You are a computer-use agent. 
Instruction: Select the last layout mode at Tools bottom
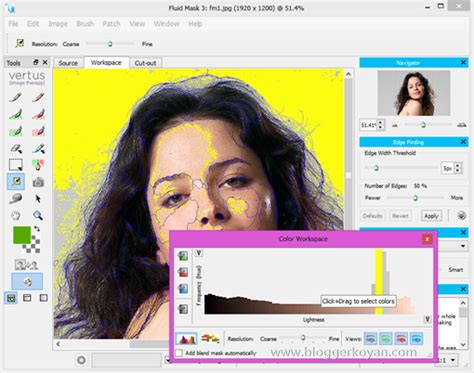(44, 298)
